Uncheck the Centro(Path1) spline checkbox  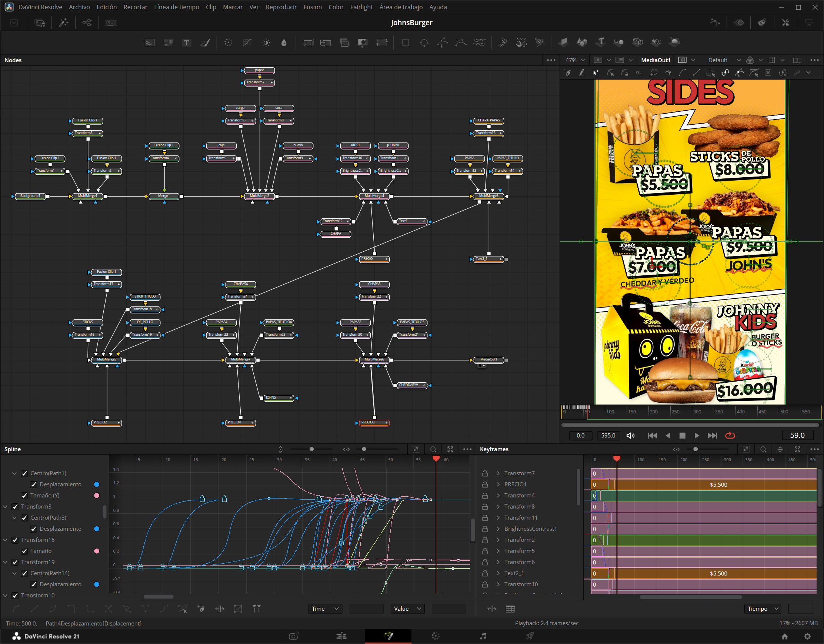[24, 473]
